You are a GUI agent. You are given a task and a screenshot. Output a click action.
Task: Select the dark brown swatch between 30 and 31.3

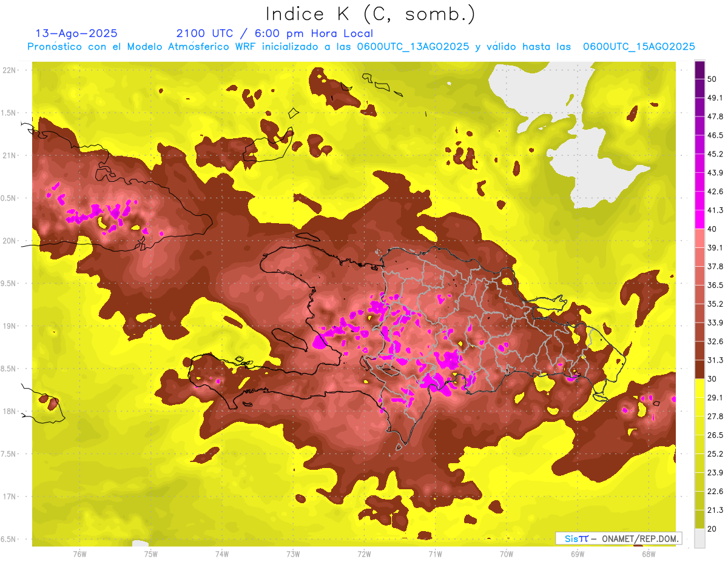pyautogui.click(x=699, y=369)
